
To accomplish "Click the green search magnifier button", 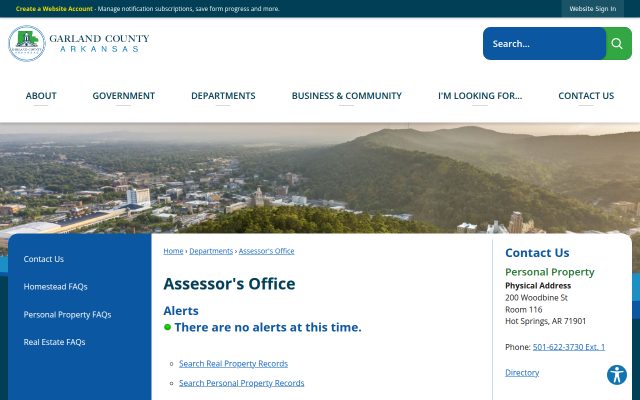I will click(x=618, y=43).
